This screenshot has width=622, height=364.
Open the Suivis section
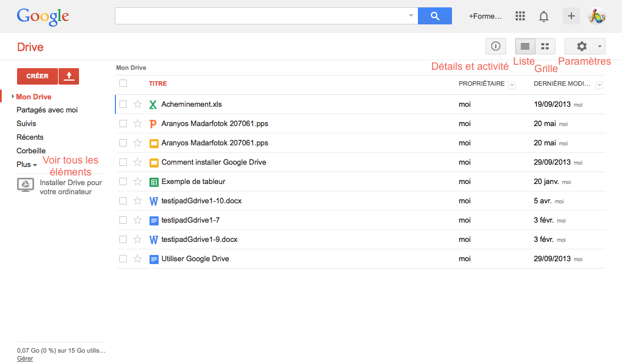(x=26, y=124)
